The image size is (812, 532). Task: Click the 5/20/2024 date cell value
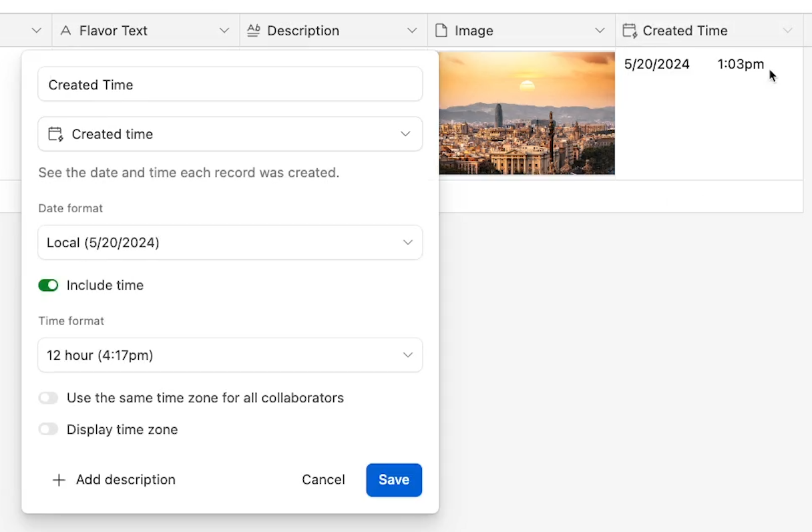point(657,65)
